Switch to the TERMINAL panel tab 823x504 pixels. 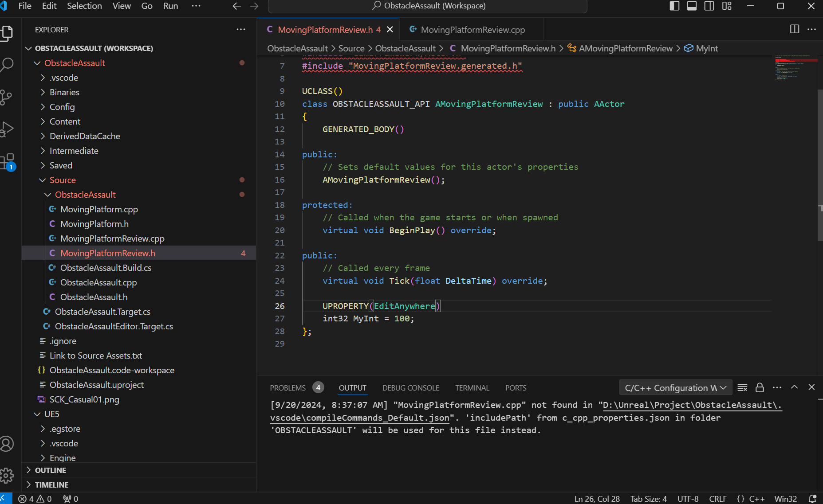(472, 388)
